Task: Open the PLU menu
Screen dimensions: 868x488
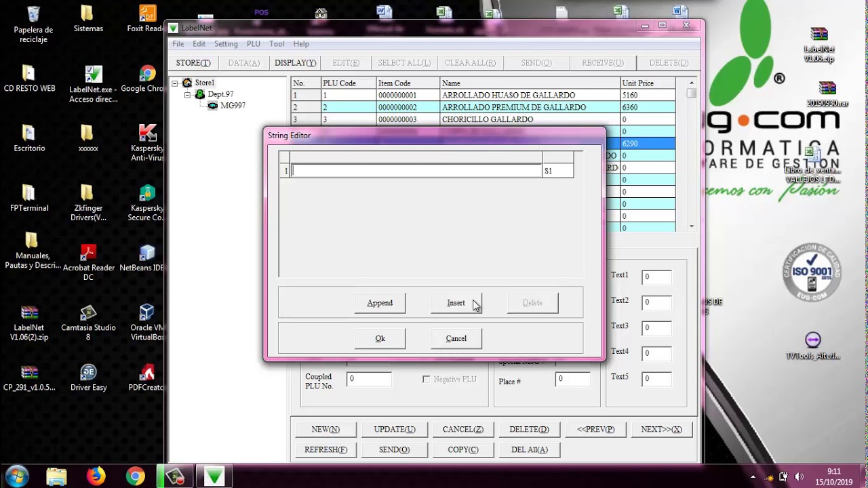Action: [254, 44]
